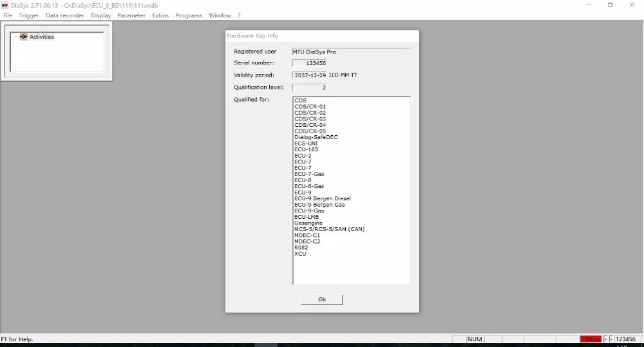Select ECU-8 in the list

pos(303,180)
